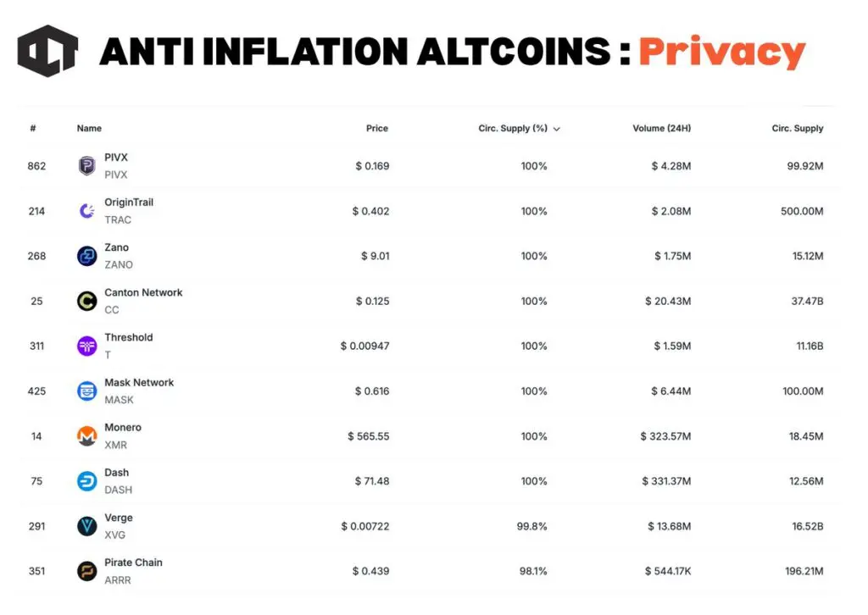
Task: Click the Canton Network logo icon
Action: pyautogui.click(x=86, y=301)
